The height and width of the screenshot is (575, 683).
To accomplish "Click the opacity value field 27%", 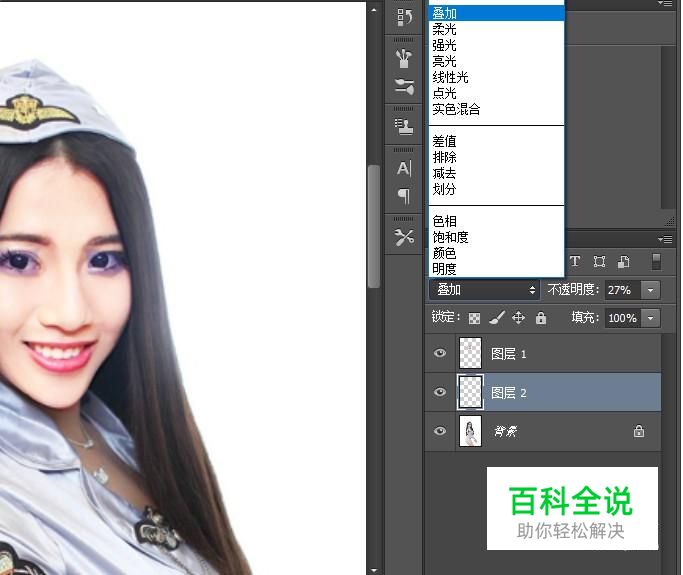I will (x=623, y=290).
